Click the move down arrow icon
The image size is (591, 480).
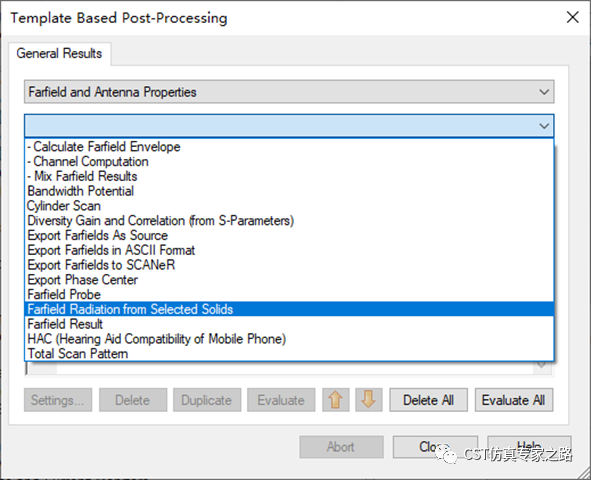(368, 400)
